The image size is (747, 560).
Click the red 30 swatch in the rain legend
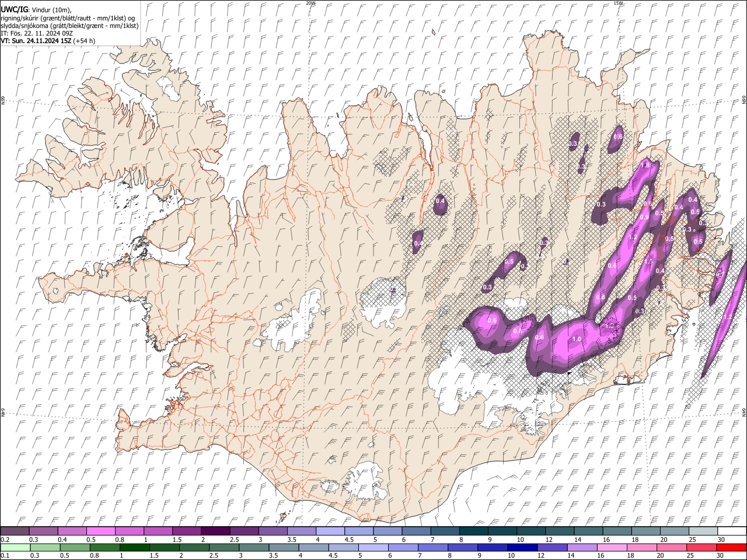(731, 547)
